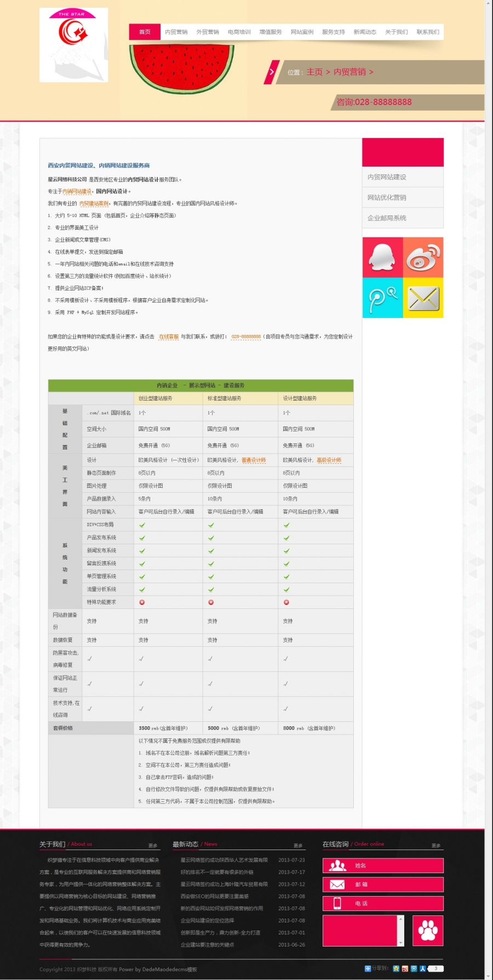Share via Tencent Weibo footer icon
Screen dimensions: 493x980
point(414,968)
